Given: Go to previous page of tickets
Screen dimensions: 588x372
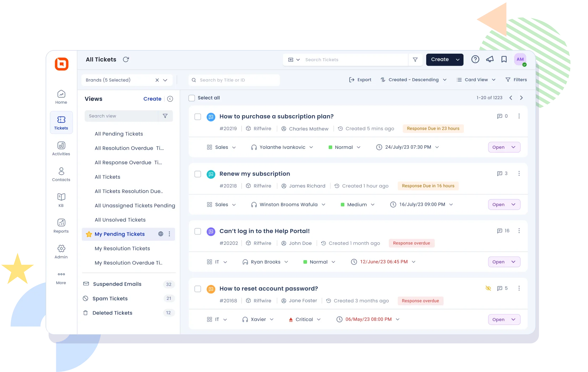Looking at the screenshot, I should click(x=511, y=98).
